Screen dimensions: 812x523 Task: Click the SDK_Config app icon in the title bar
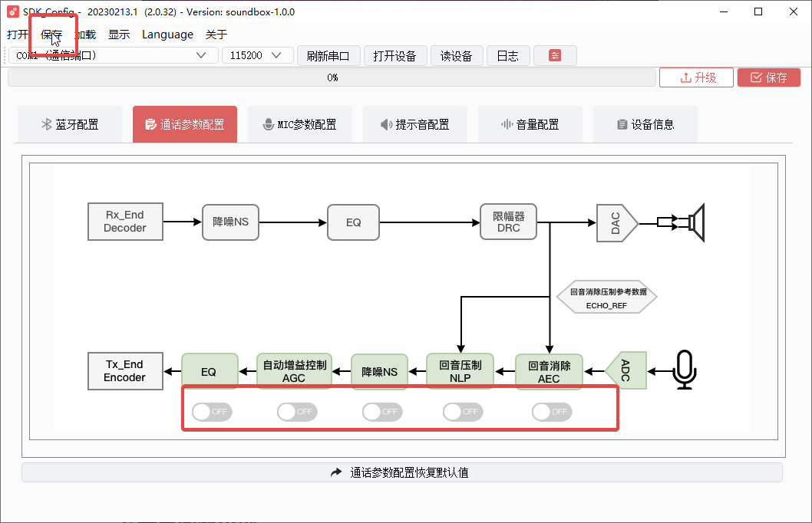tap(13, 12)
